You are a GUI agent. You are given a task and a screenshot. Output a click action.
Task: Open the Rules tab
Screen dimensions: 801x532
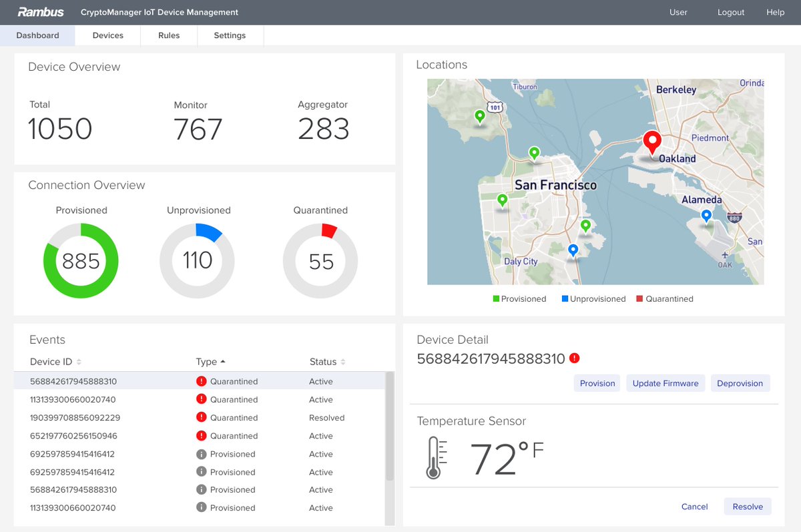[169, 35]
